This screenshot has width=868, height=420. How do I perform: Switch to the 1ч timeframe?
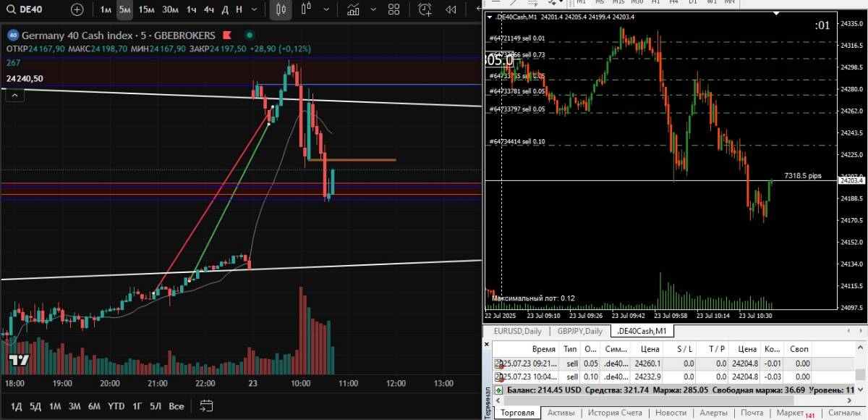click(x=191, y=9)
